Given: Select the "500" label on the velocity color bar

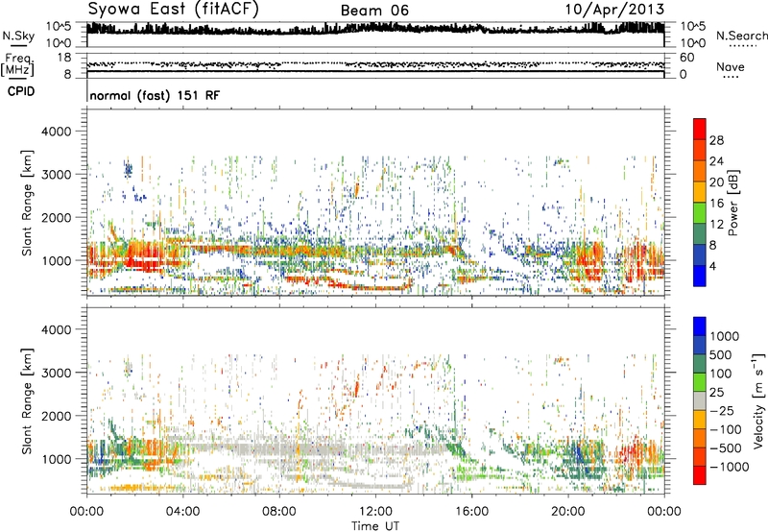Looking at the screenshot, I should point(720,355).
